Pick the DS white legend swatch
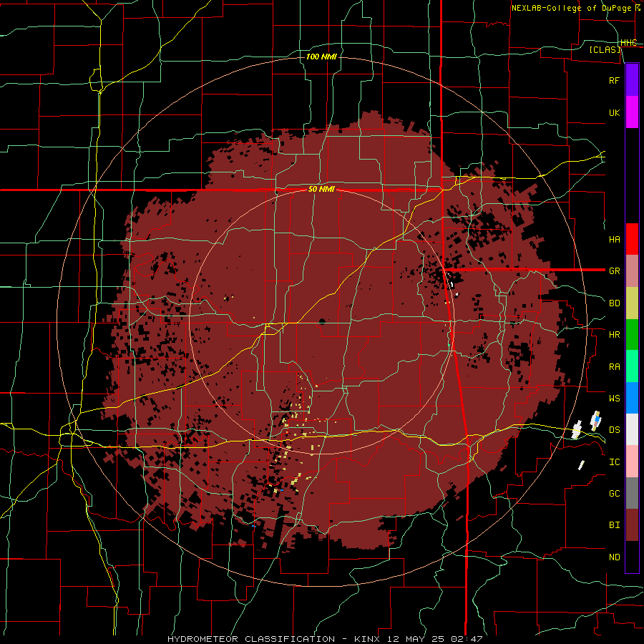The height and width of the screenshot is (644, 644). point(632,429)
